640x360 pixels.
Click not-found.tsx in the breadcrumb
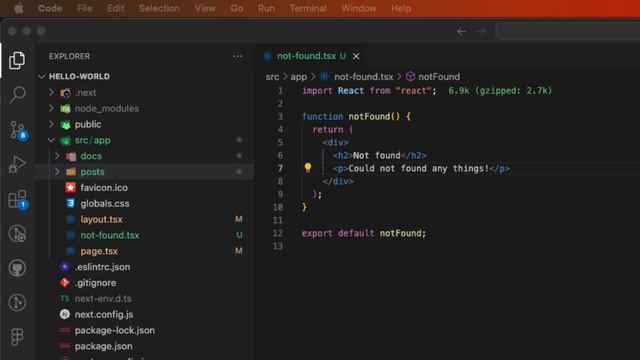pyautogui.click(x=363, y=77)
